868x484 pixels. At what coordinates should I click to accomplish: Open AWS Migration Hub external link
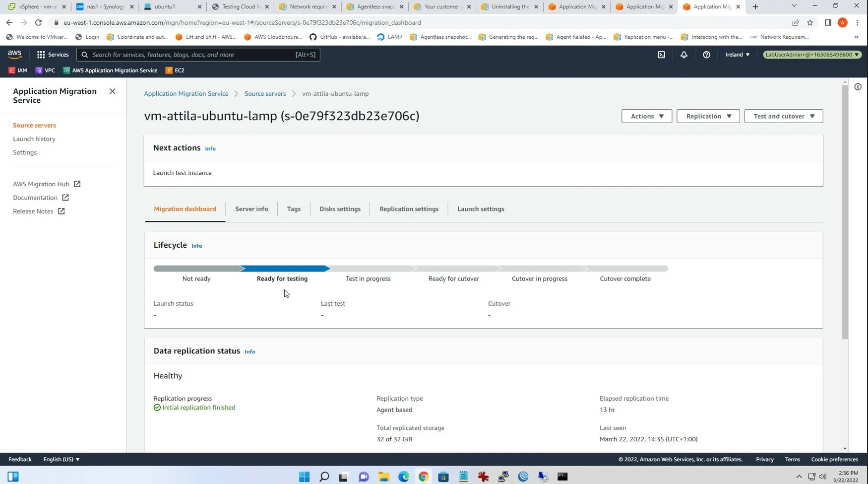point(47,184)
